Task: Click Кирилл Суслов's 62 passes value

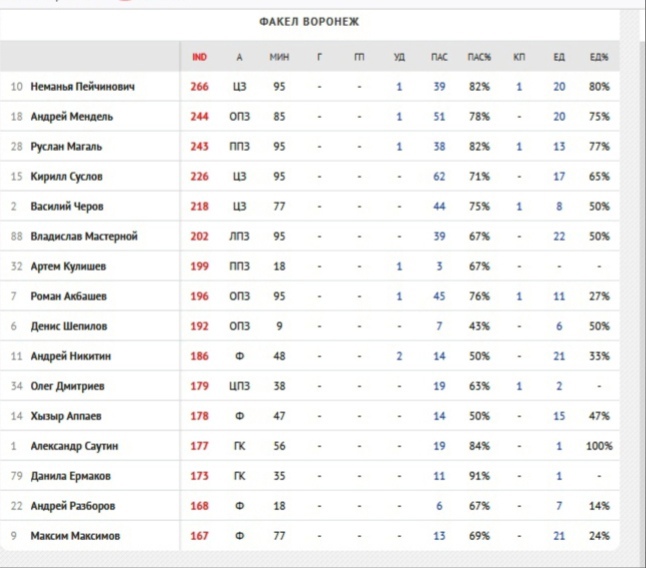Action: click(x=439, y=177)
